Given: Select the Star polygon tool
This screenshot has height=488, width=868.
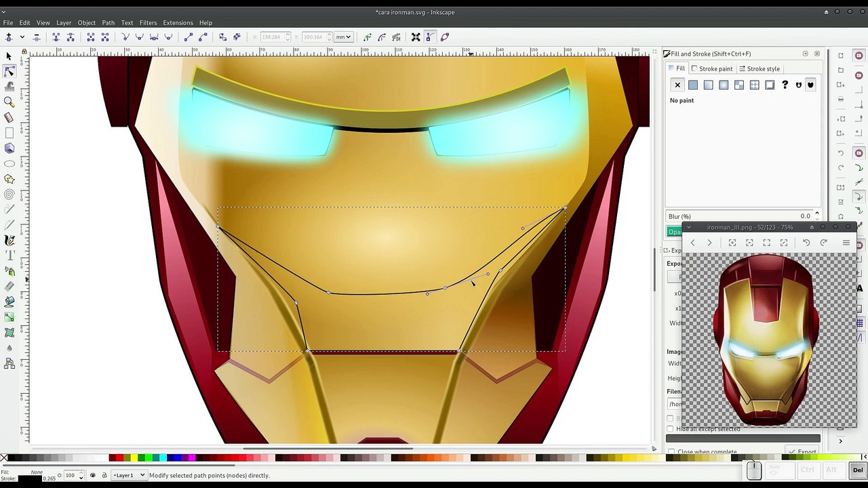Looking at the screenshot, I should (x=9, y=179).
